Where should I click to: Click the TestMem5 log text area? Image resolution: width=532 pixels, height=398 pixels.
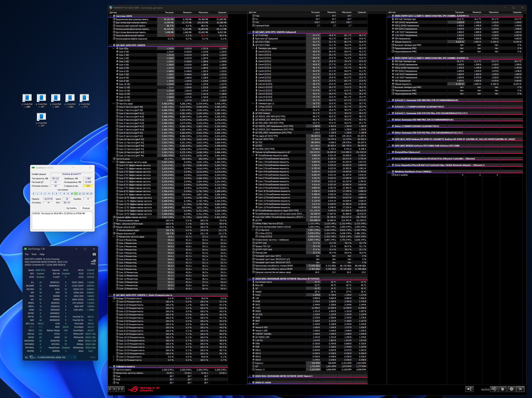62,221
